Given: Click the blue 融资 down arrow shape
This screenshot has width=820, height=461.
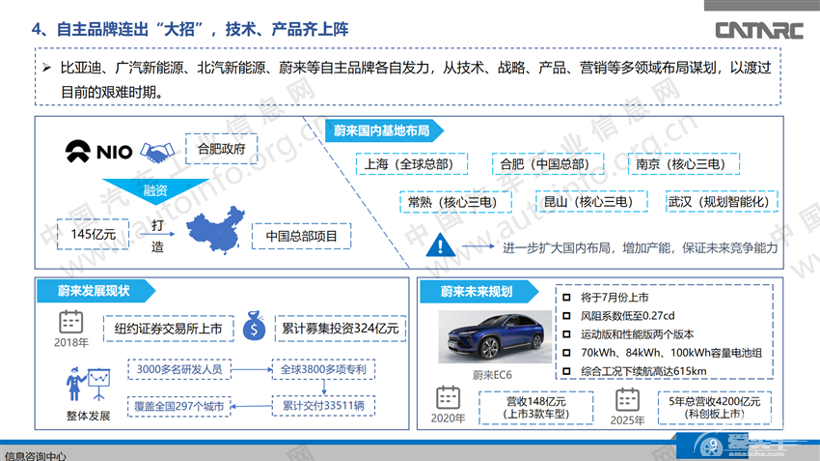Looking at the screenshot, I should click(x=156, y=191).
